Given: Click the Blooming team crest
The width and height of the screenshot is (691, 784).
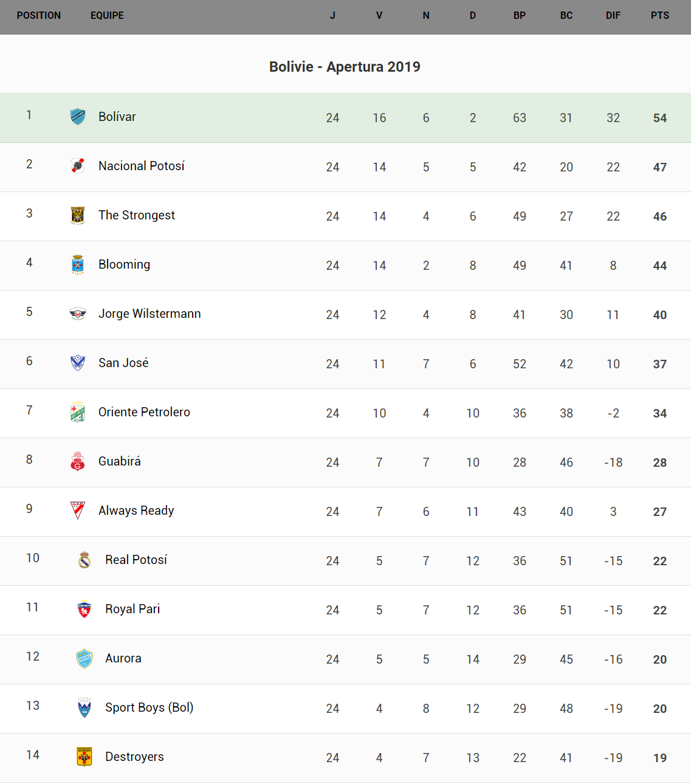Looking at the screenshot, I should 78,264.
